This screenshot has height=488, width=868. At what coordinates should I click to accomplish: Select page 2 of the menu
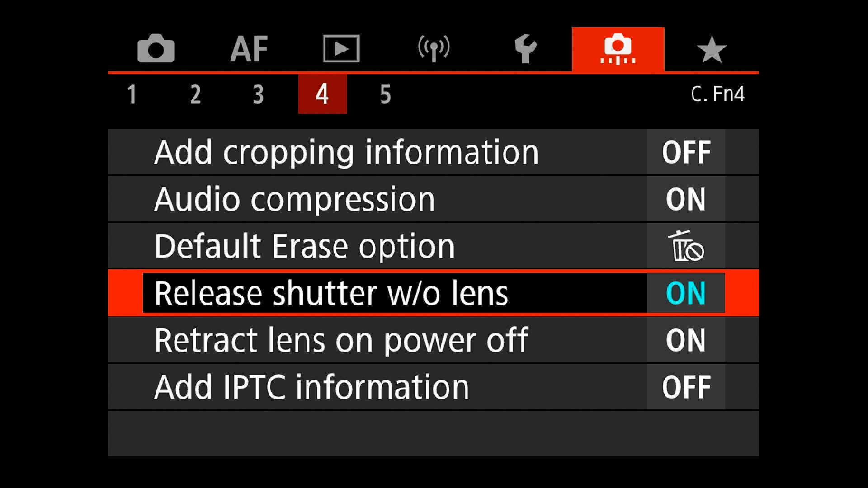coord(195,94)
